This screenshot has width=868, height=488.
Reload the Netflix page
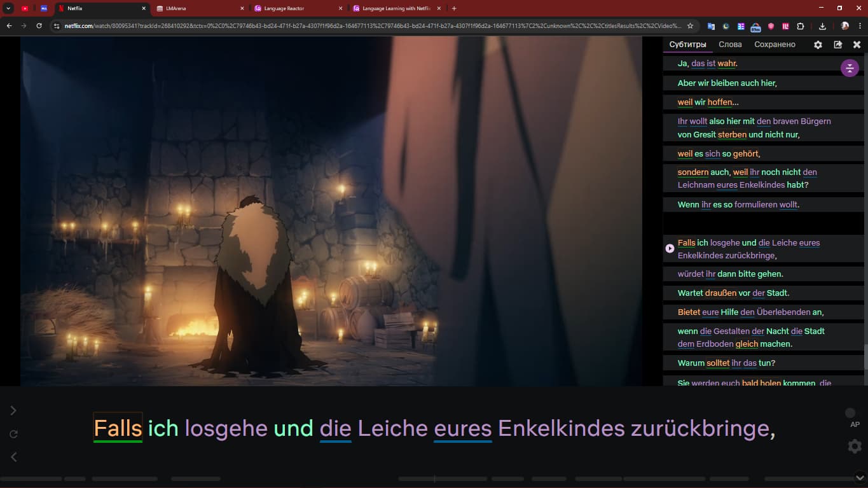tap(39, 26)
